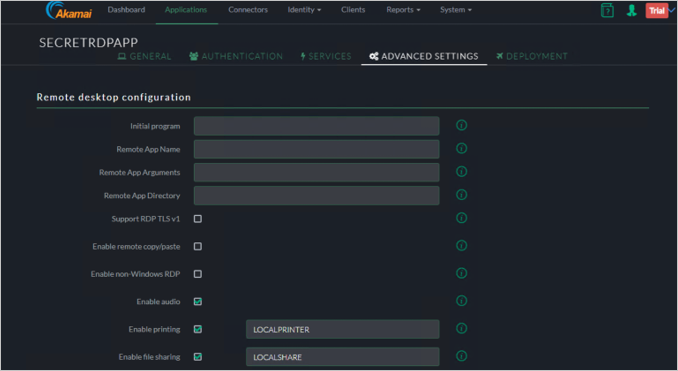Click the Remote desktop configuration heading
Screen dimensions: 678x371
[114, 97]
